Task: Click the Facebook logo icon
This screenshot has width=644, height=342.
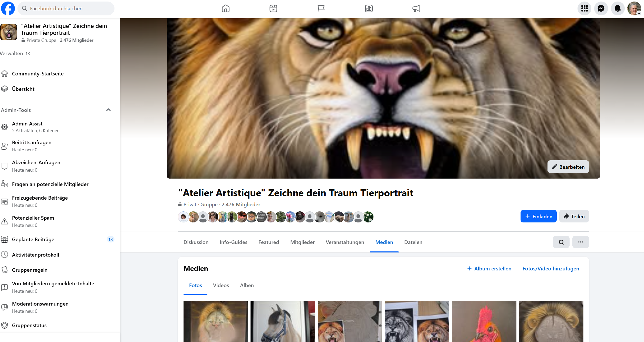Action: [8, 8]
